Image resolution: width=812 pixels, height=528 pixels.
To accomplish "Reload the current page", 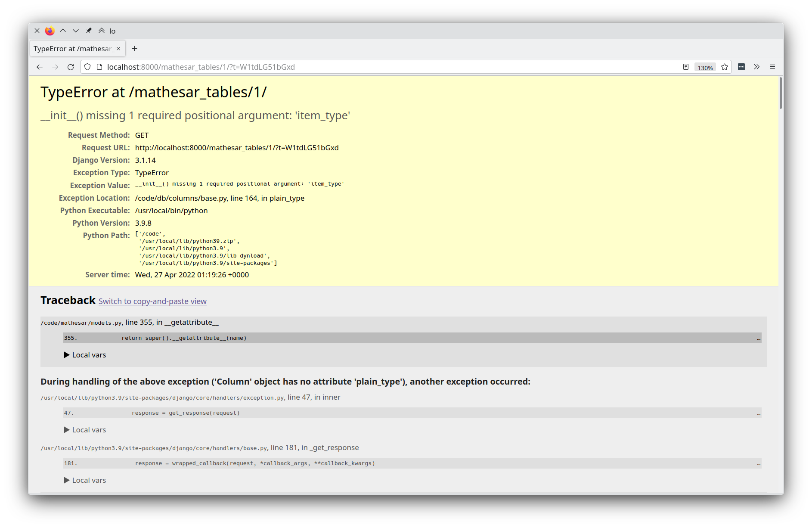I will (71, 67).
